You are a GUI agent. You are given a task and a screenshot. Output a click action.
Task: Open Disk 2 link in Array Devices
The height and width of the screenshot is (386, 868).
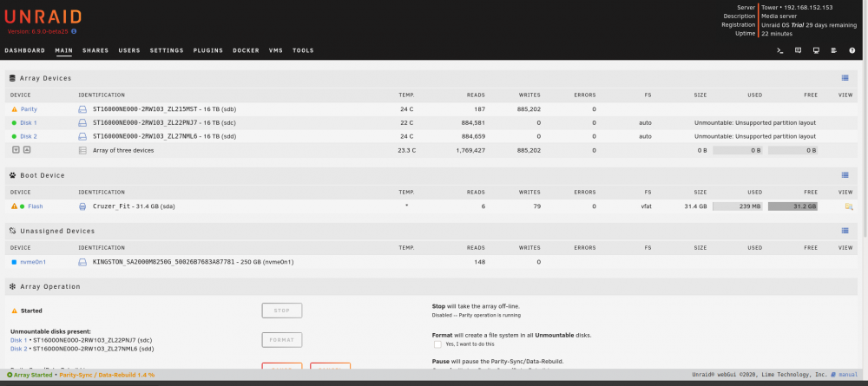pyautogui.click(x=29, y=136)
